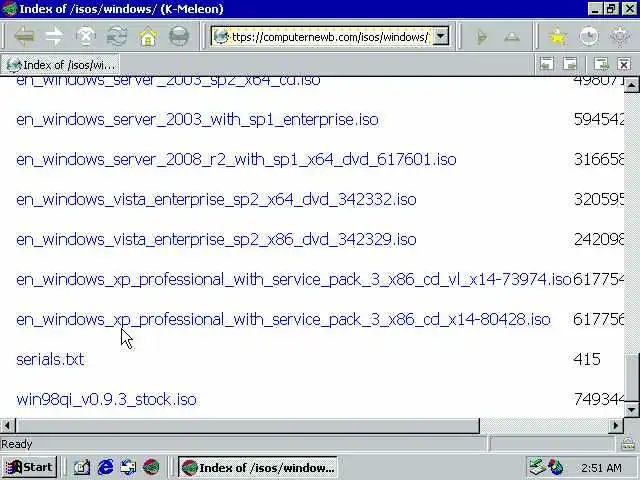
Task: Click the colorful tray icon beside the clock
Action: pyautogui.click(x=556, y=467)
